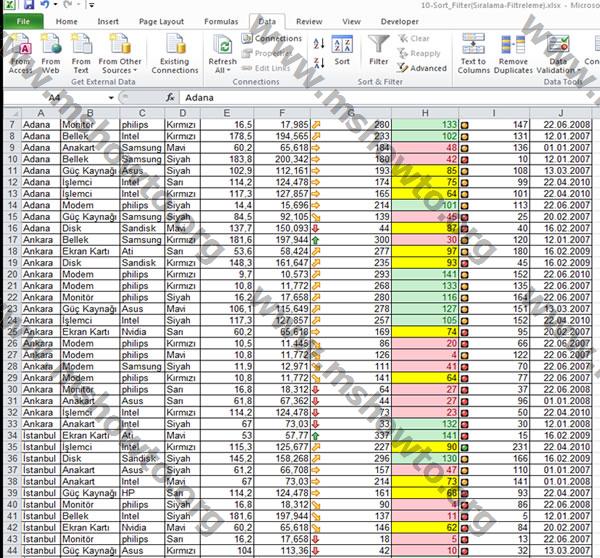Click green cell 133 in row 7
This screenshot has height=558, width=600.
point(425,125)
